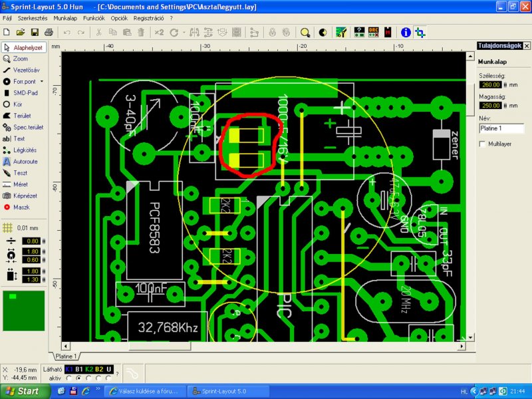Select the Maszk mask tool
Screen dimensions: 532x399
pos(17,207)
